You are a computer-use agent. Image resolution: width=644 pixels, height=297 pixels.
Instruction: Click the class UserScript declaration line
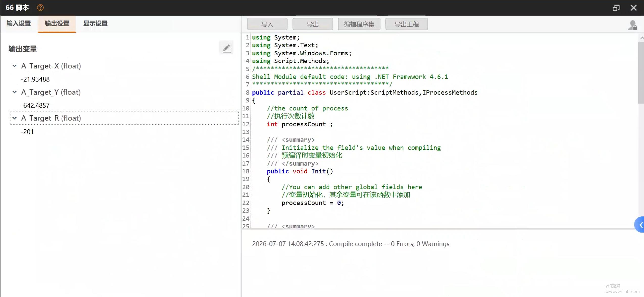point(365,93)
